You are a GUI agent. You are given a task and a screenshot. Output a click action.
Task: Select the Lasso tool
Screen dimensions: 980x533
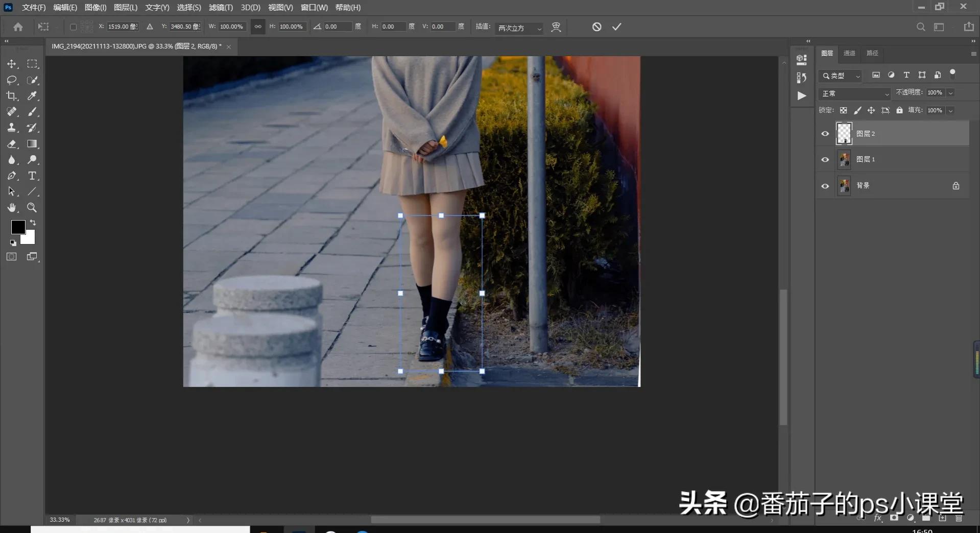point(12,80)
